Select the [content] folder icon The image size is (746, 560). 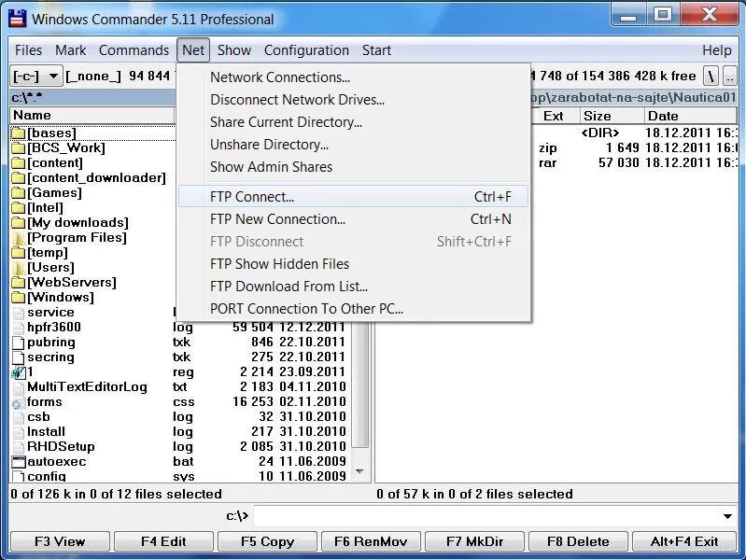pos(19,163)
